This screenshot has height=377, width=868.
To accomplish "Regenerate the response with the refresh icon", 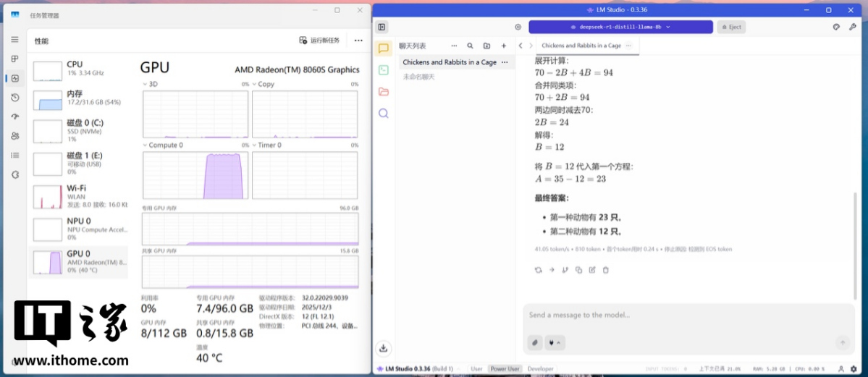I will coord(537,270).
